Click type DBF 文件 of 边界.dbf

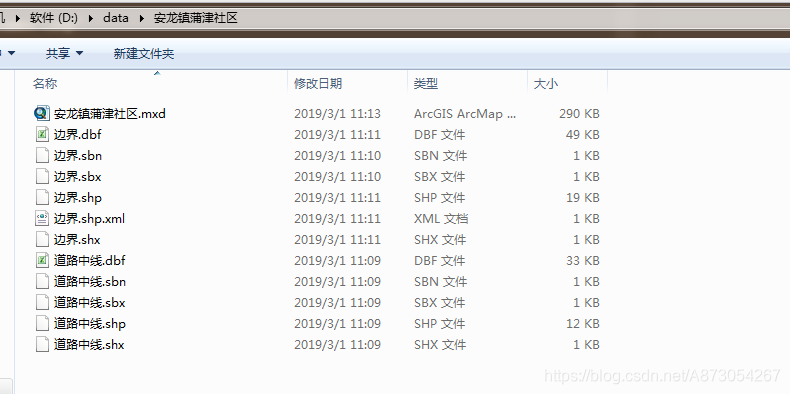click(x=439, y=135)
